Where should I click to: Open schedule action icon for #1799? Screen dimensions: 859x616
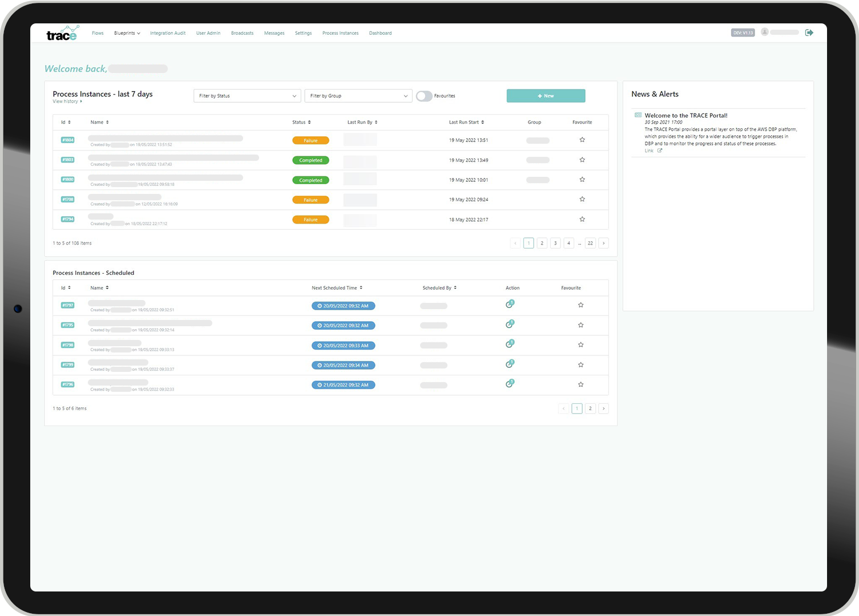[510, 363]
